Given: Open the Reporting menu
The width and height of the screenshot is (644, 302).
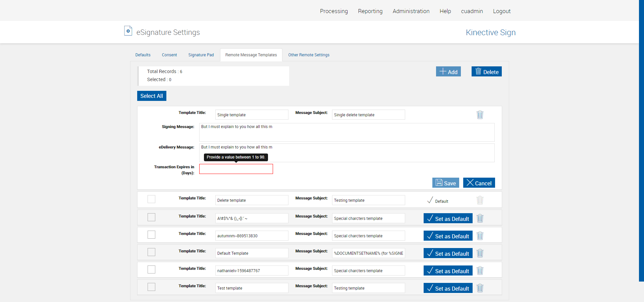Looking at the screenshot, I should tap(370, 11).
